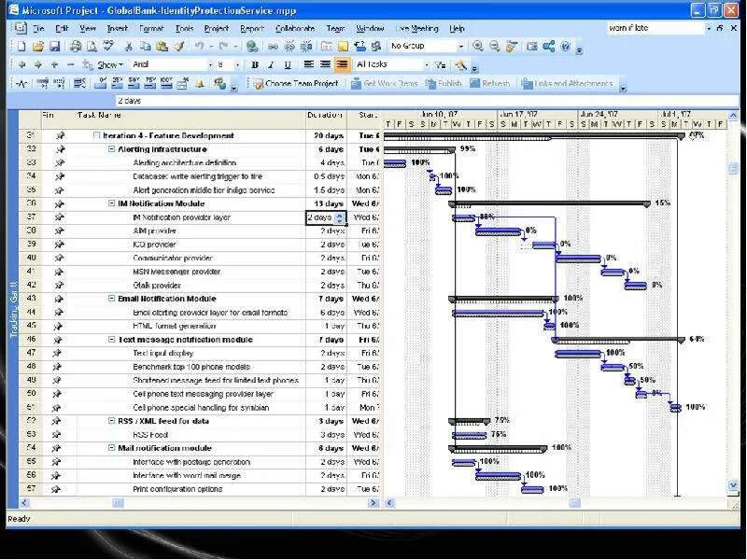This screenshot has width=747, height=560.
Task: Open the Format menu
Action: click(151, 29)
